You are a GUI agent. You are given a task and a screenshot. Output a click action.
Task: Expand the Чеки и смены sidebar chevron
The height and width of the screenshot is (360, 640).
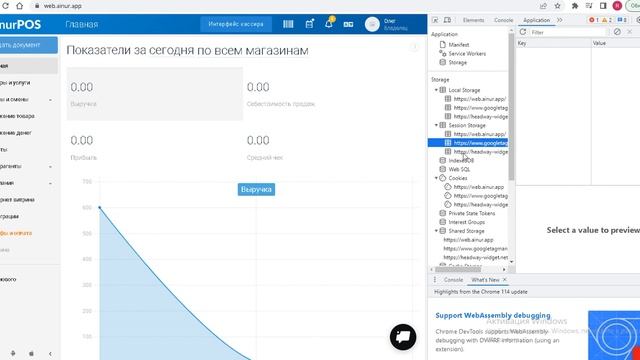[x=51, y=100]
